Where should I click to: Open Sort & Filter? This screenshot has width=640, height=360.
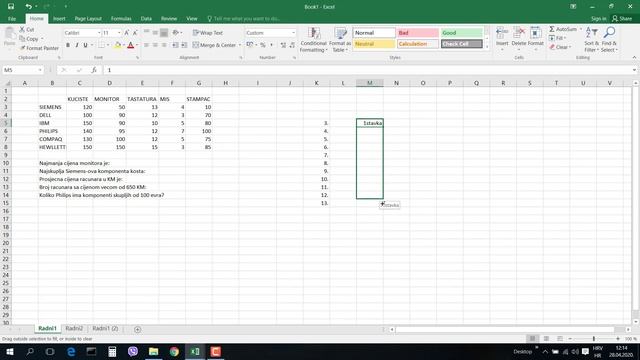coord(591,39)
